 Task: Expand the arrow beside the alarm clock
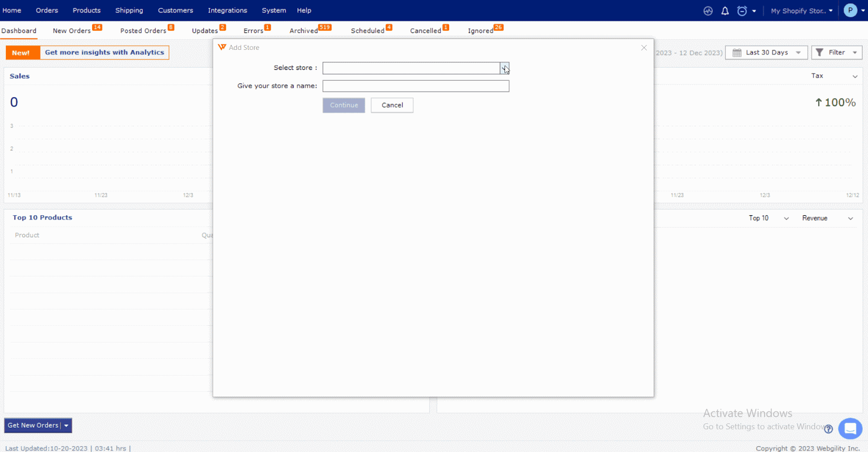(754, 11)
